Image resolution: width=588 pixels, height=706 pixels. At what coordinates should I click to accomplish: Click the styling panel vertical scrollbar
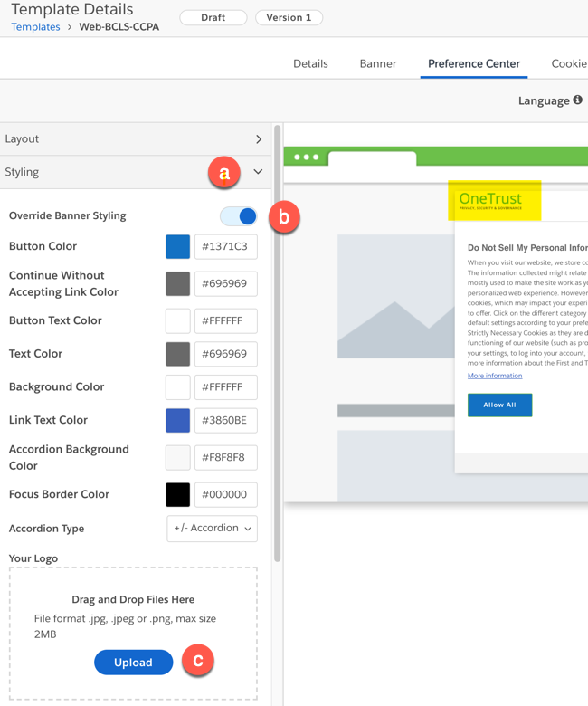(277, 343)
